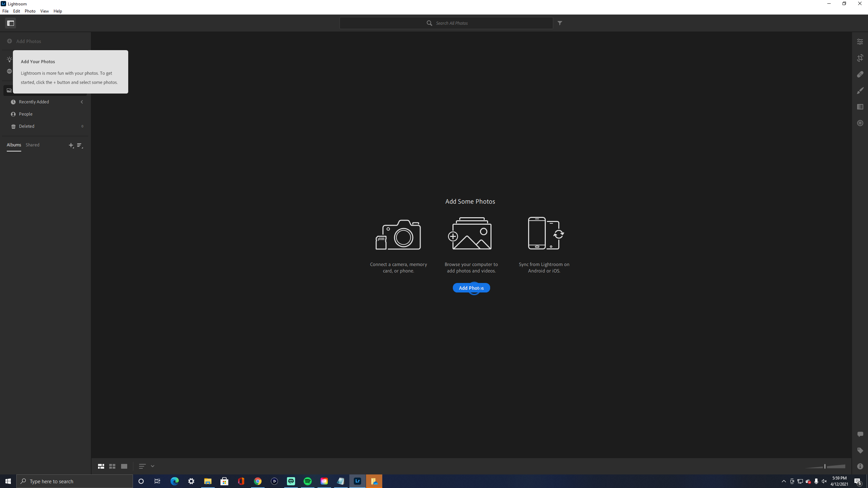Open the Photo menu
The height and width of the screenshot is (488, 868).
[x=30, y=11]
